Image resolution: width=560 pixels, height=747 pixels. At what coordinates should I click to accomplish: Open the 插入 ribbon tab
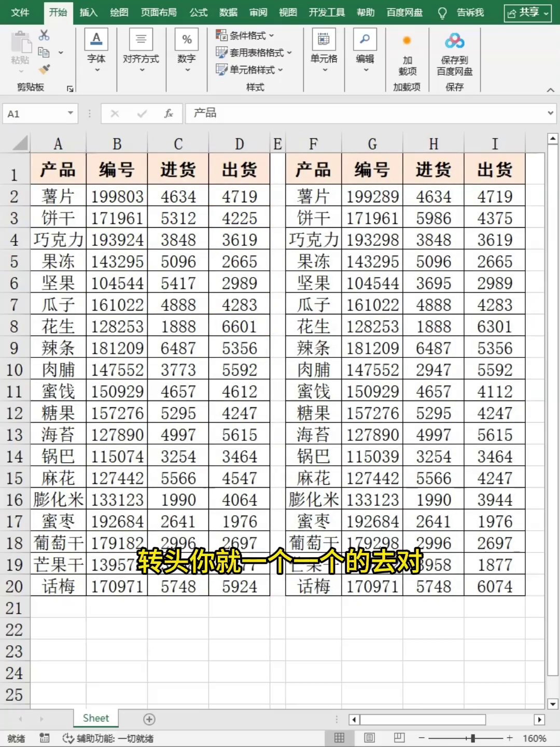tap(89, 12)
